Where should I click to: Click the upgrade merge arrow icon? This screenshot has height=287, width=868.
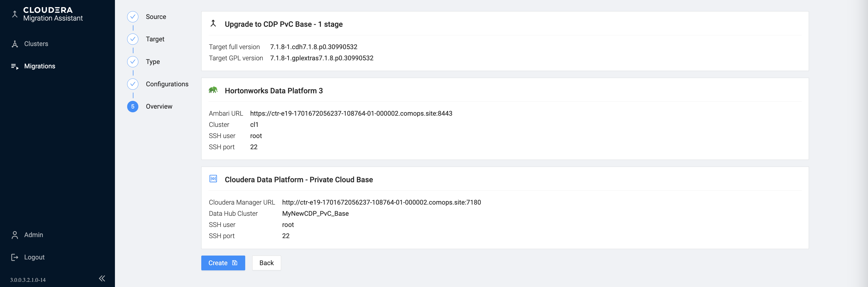pos(213,24)
